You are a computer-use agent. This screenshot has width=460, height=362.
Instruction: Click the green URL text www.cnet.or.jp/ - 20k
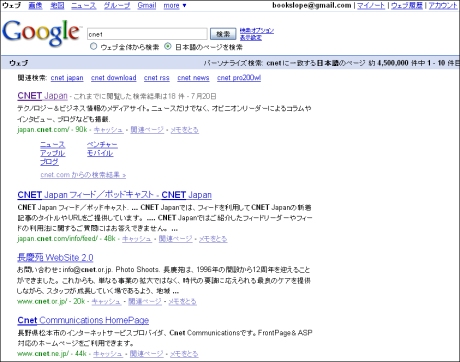tap(51, 301)
